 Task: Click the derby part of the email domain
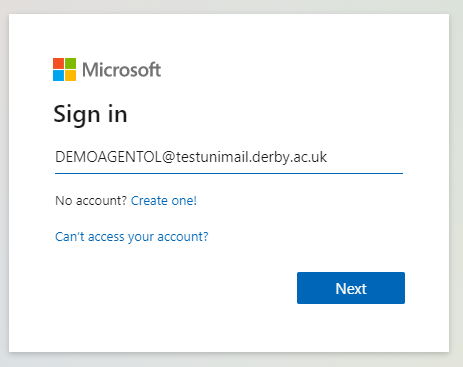(x=271, y=157)
